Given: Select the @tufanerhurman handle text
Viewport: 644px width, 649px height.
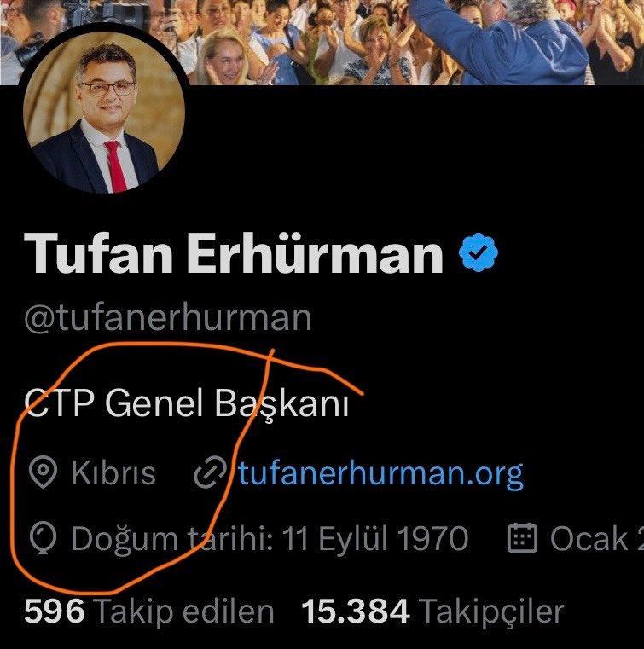Looking at the screenshot, I should click(168, 318).
